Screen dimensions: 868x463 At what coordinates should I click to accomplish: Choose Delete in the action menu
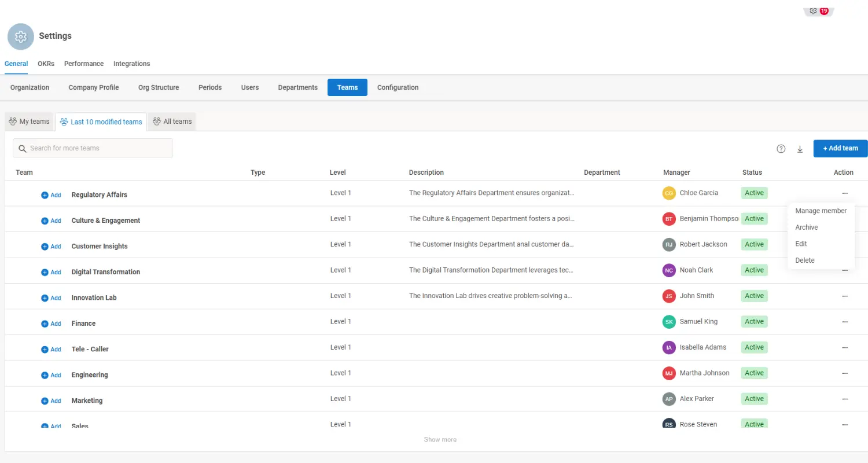point(804,260)
